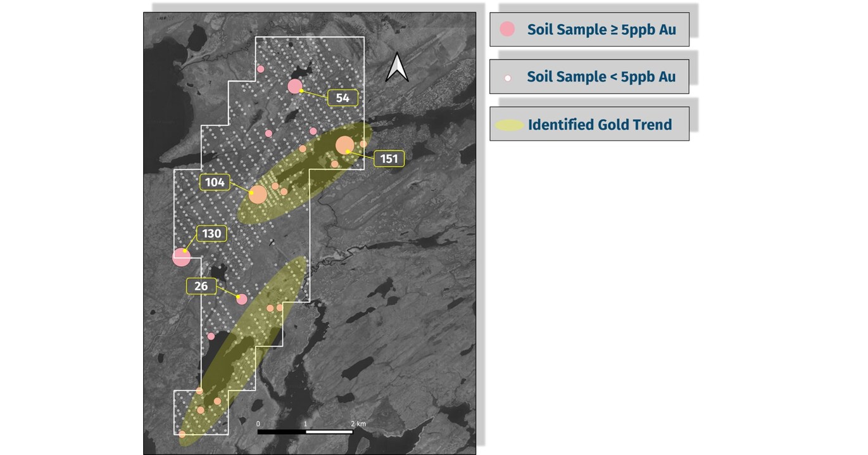
Task: Click the "104" value label
Action: coord(215,183)
